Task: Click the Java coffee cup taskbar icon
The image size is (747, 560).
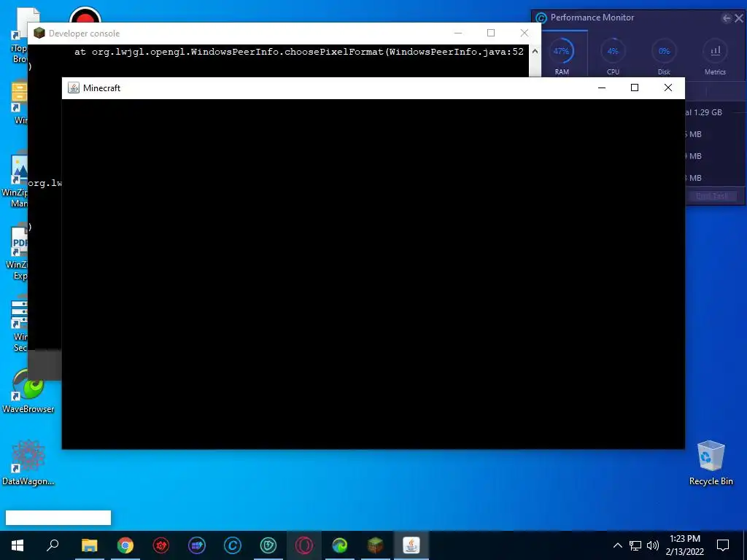Action: coord(411,545)
